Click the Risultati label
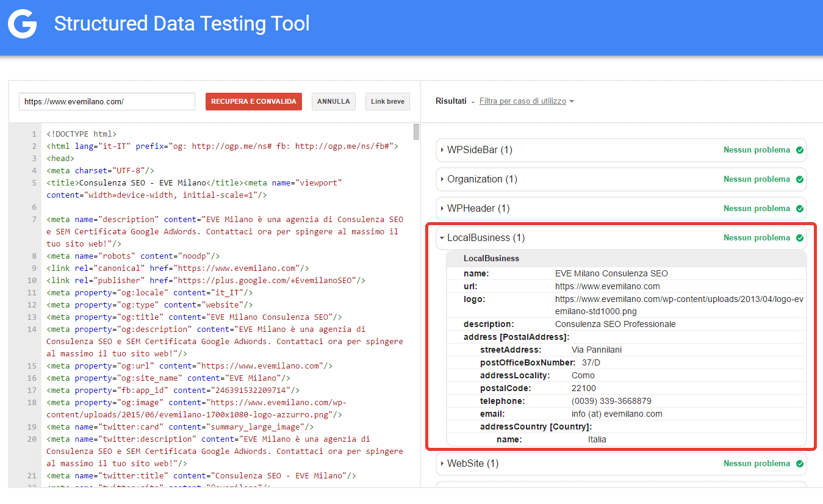 pos(451,101)
